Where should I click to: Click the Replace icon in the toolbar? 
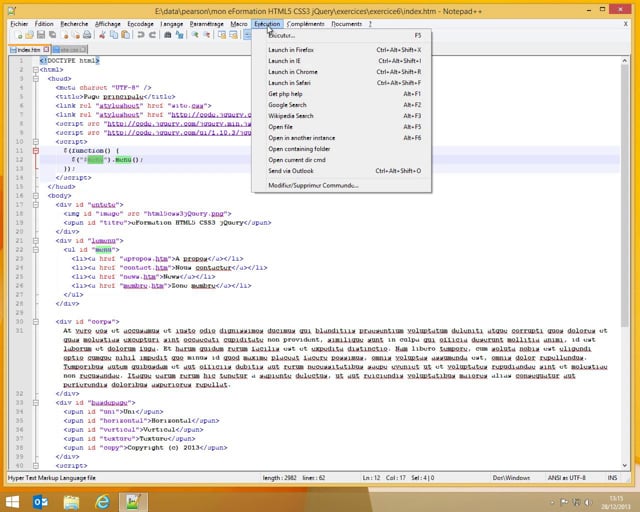point(179,35)
